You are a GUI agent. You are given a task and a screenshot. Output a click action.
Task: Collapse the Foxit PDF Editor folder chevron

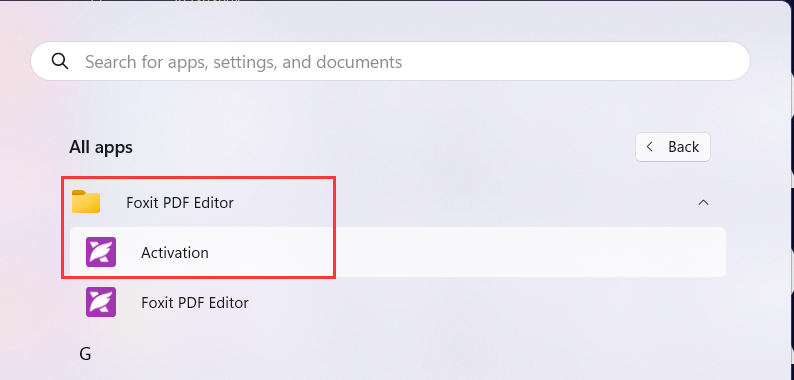pyautogui.click(x=703, y=203)
